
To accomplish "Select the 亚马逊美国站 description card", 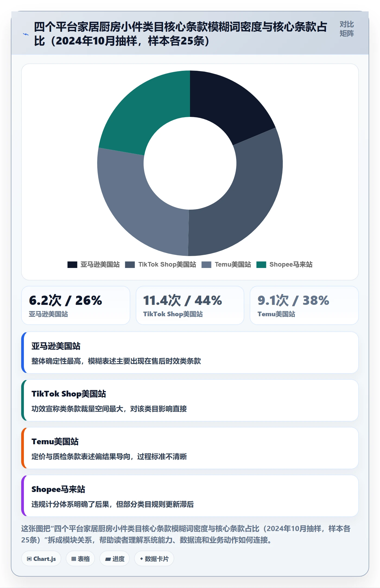I will 190,353.
